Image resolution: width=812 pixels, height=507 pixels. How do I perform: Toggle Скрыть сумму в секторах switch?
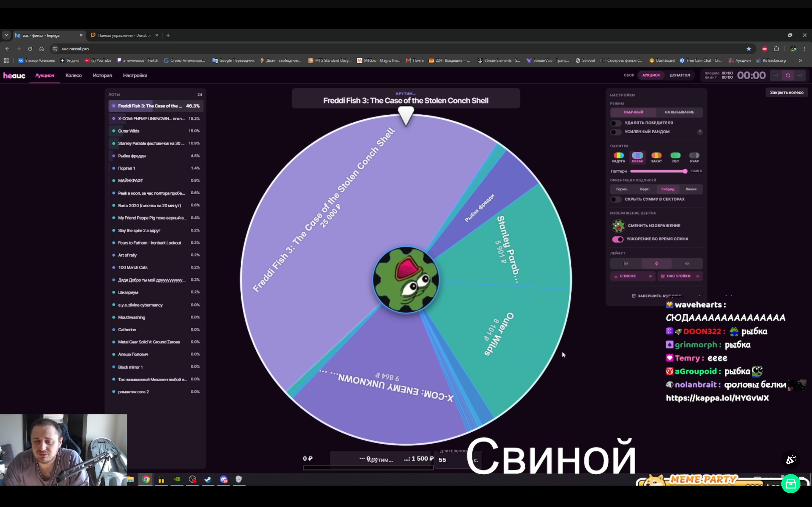coord(616,199)
